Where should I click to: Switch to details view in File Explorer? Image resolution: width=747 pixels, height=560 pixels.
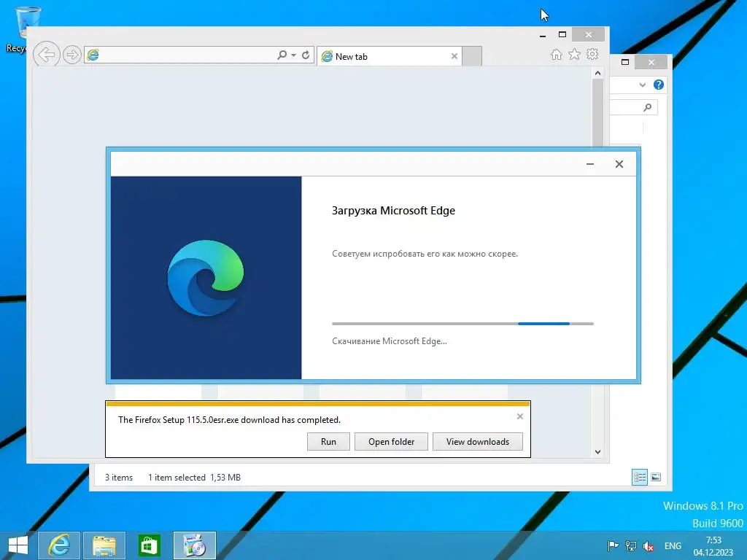tap(639, 477)
